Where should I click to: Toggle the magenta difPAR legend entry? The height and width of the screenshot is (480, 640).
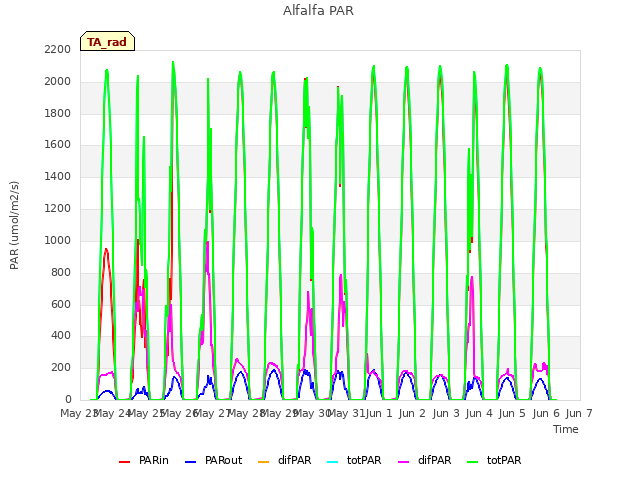(424, 460)
